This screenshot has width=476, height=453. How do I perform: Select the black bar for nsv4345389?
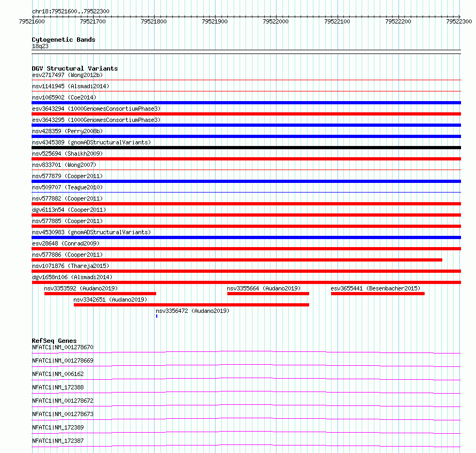coord(246,148)
